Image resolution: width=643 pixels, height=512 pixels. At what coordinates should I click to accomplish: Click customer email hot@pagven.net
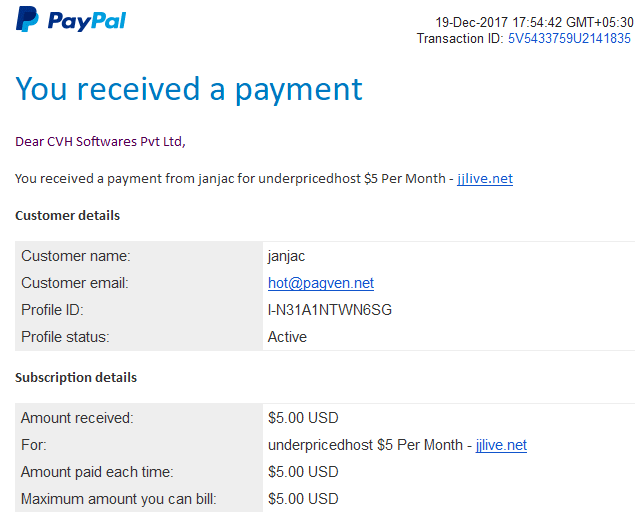click(x=321, y=283)
